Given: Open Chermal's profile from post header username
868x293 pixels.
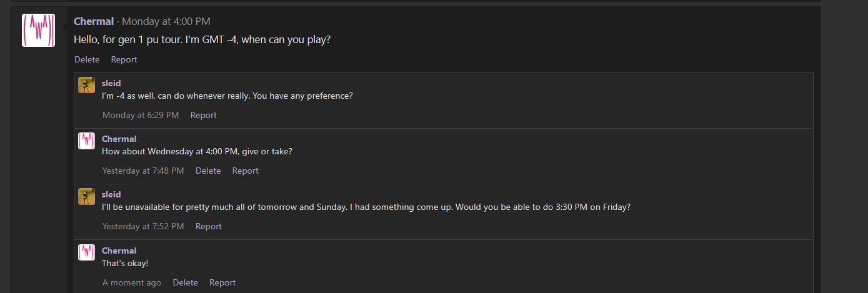Looking at the screenshot, I should coord(94,21).
